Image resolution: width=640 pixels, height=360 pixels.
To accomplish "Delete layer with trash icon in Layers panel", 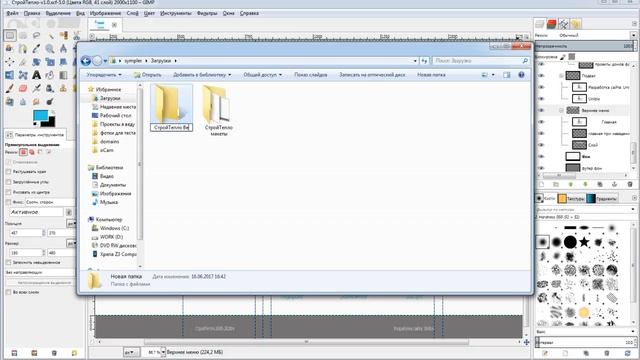I will coord(629,184).
